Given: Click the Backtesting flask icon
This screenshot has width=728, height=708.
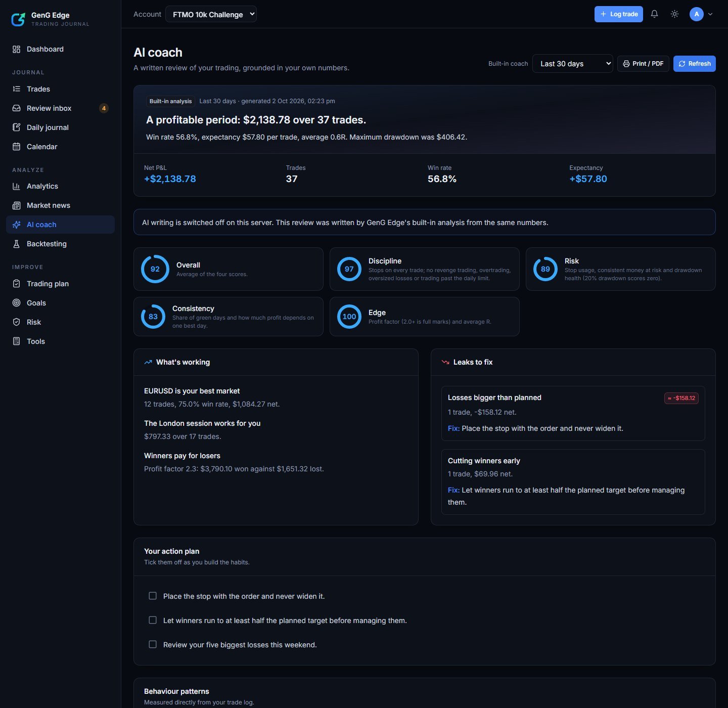Looking at the screenshot, I should [16, 244].
